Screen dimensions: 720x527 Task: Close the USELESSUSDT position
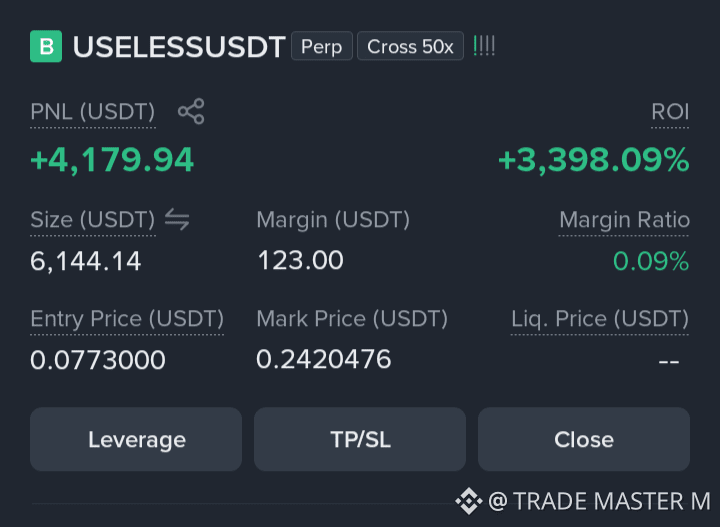pyautogui.click(x=584, y=439)
